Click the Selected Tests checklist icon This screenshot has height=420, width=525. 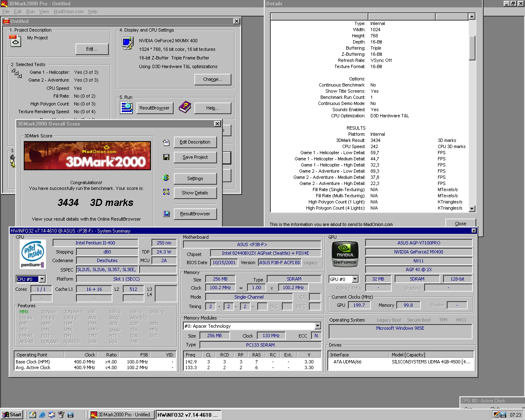point(16,73)
